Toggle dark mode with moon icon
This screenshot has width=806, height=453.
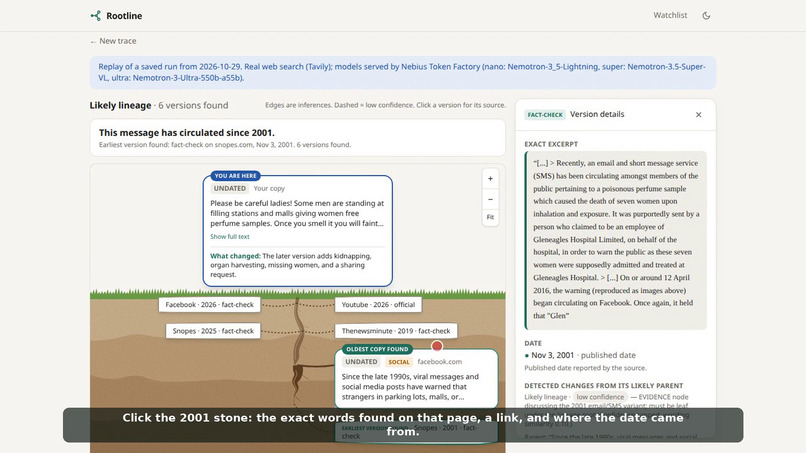[x=706, y=16]
